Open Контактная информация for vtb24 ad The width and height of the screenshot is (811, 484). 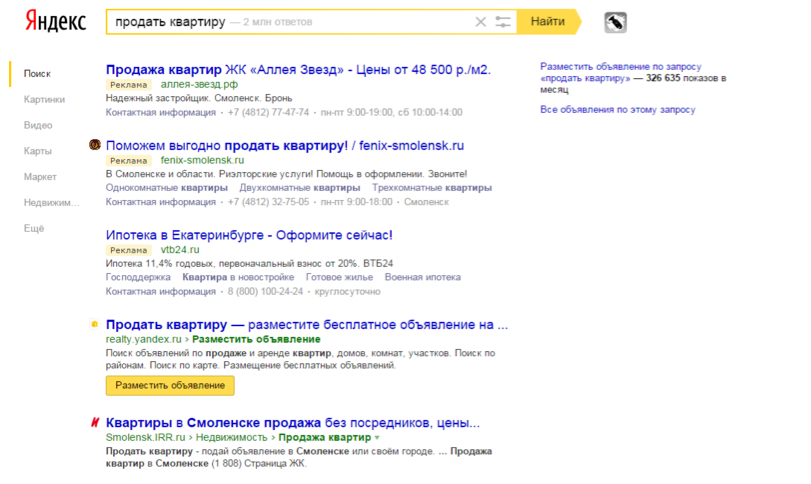(161, 292)
